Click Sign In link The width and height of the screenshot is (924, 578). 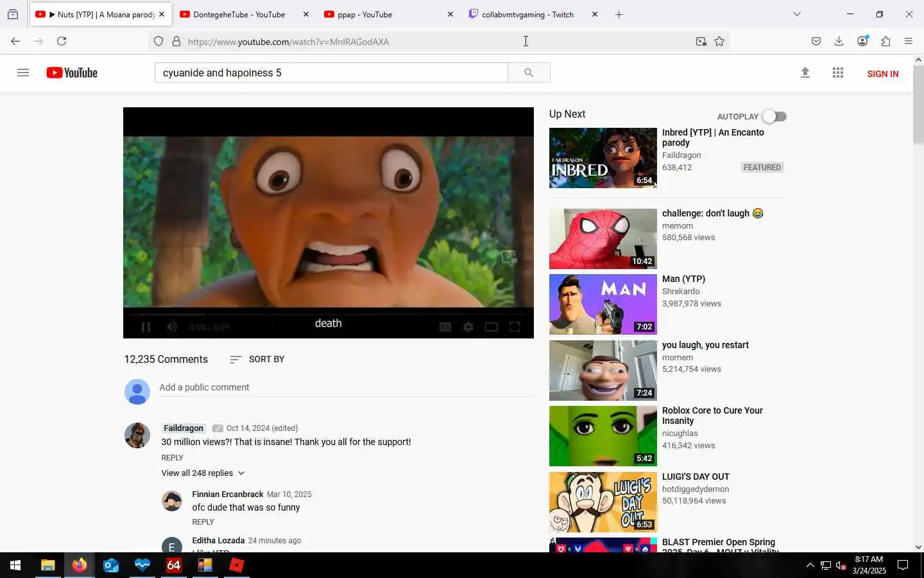pyautogui.click(x=882, y=74)
